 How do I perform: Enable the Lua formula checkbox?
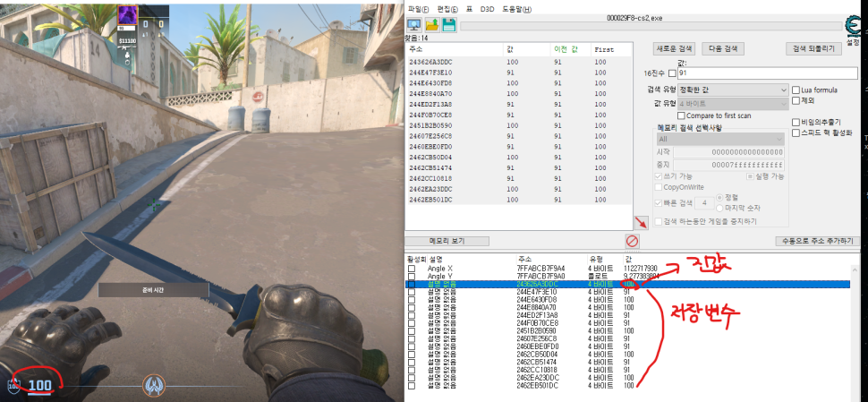796,90
